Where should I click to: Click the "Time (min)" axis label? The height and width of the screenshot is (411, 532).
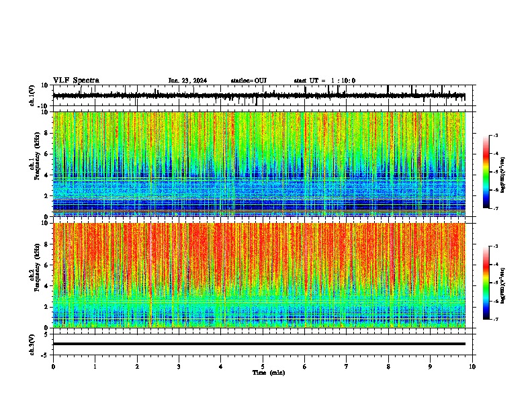269,373
